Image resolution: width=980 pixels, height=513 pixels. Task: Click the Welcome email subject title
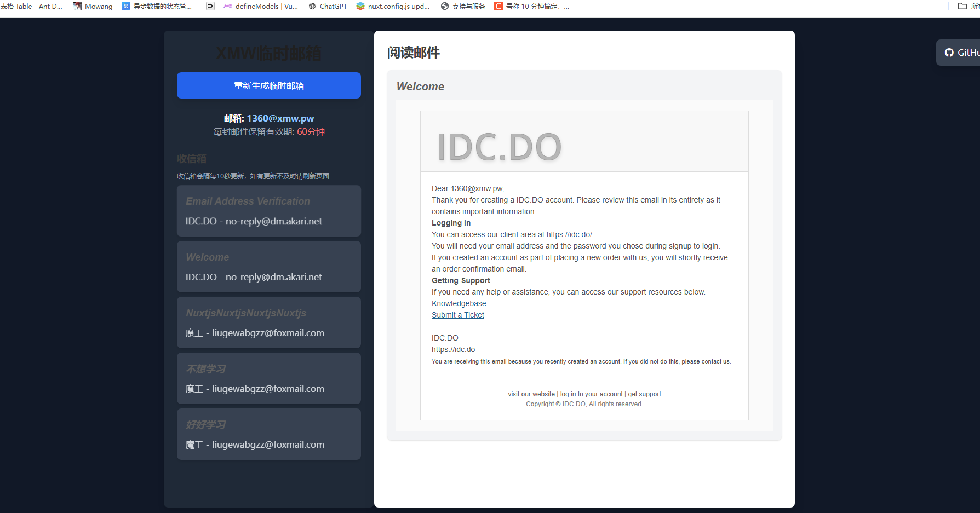click(x=420, y=87)
